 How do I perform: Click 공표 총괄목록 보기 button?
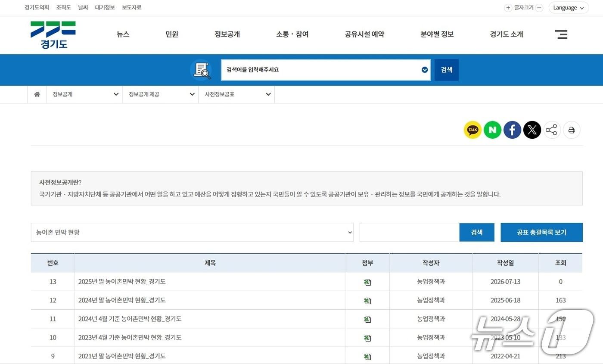coord(541,232)
